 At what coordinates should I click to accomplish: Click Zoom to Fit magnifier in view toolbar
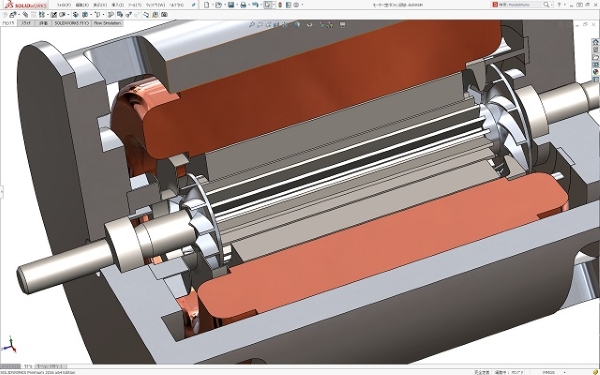251,24
